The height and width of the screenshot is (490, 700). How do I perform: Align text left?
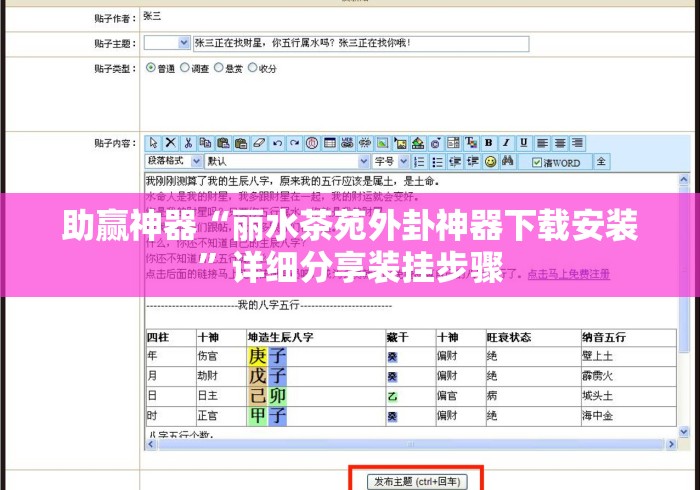point(542,143)
